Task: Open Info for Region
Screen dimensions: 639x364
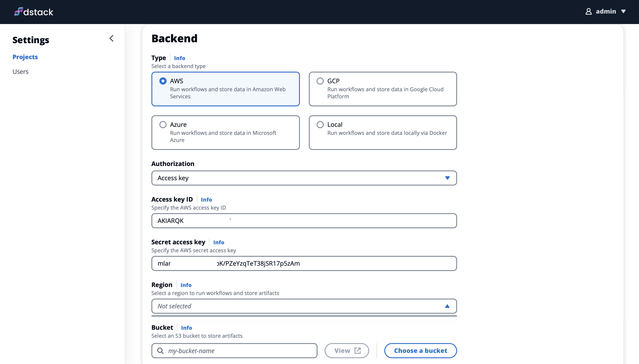Action: [x=186, y=285]
